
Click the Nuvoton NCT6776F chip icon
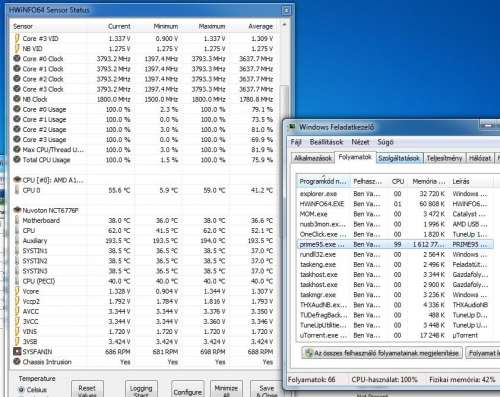click(x=17, y=210)
